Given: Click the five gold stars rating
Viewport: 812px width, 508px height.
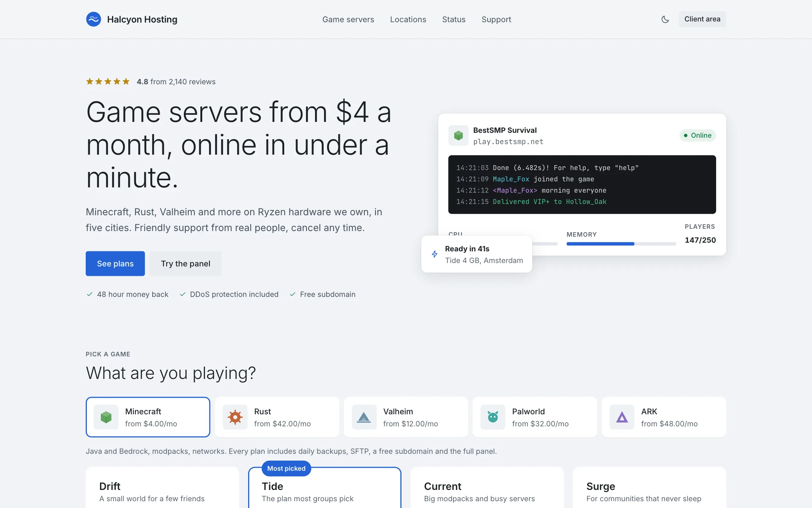Looking at the screenshot, I should point(108,82).
